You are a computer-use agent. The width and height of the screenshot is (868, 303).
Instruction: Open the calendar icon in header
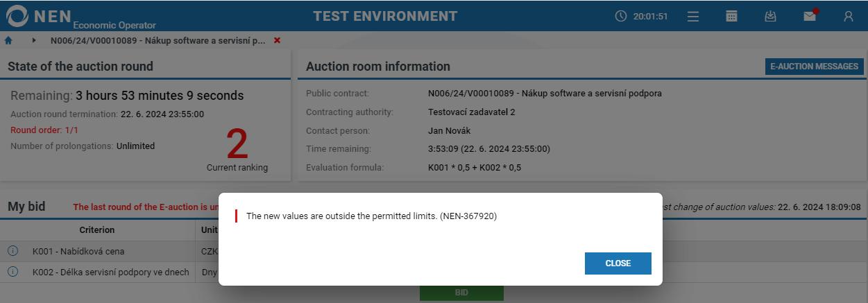tap(731, 17)
